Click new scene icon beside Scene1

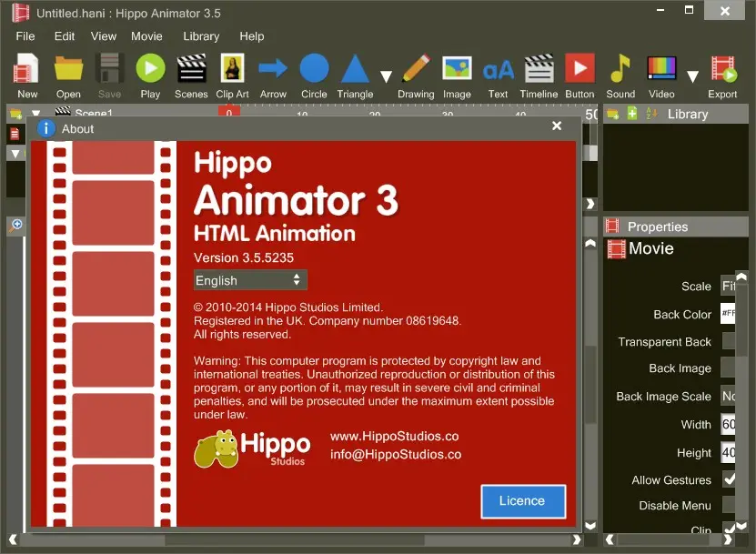click(15, 114)
